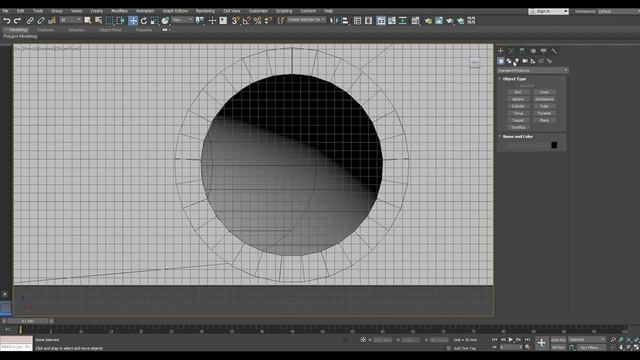Activate the Select and Scale tool

coord(154,20)
